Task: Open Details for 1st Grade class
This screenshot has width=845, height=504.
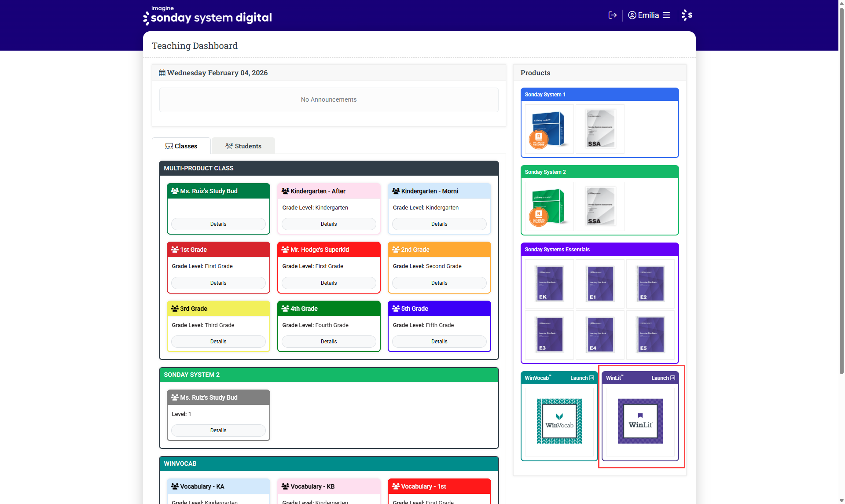Action: (218, 283)
